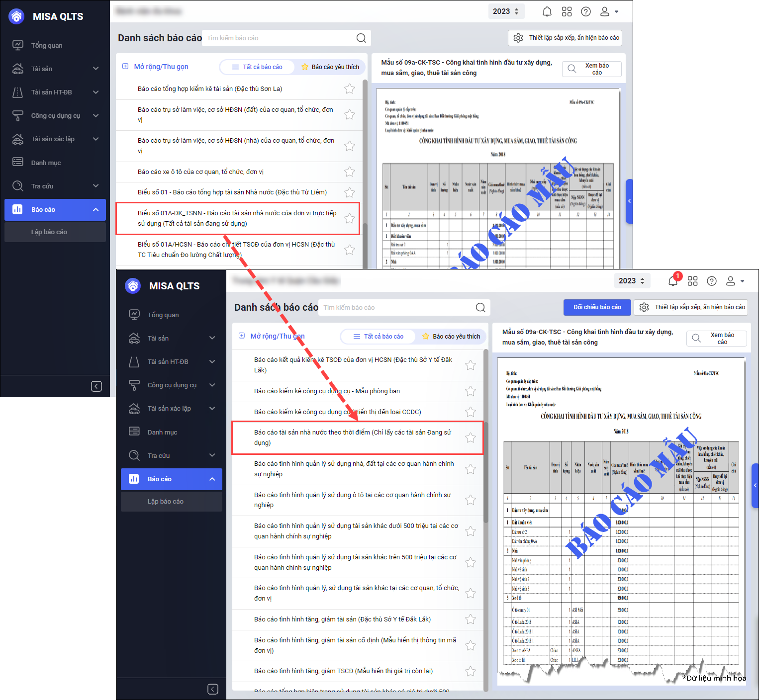Click the search magnifier in lower report search box
759x700 pixels.
coord(480,307)
